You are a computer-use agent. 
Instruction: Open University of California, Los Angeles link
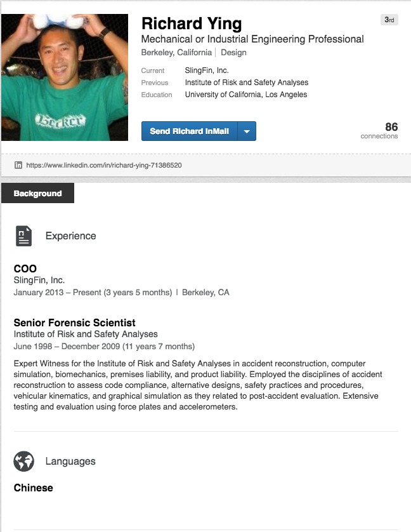(245, 95)
